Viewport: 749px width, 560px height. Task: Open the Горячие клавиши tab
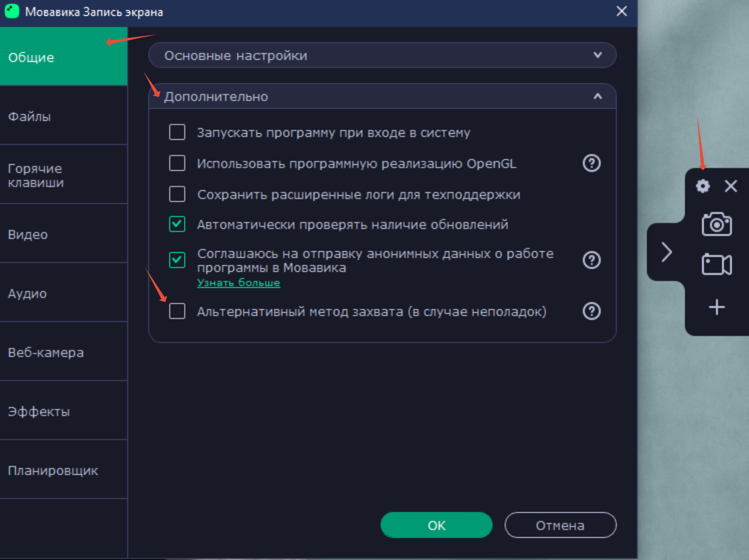[63, 174]
